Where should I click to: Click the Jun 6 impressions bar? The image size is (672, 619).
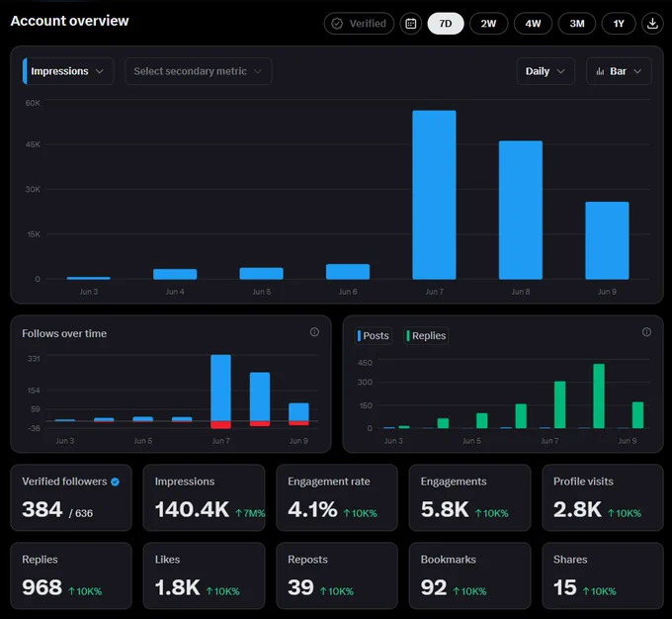348,272
